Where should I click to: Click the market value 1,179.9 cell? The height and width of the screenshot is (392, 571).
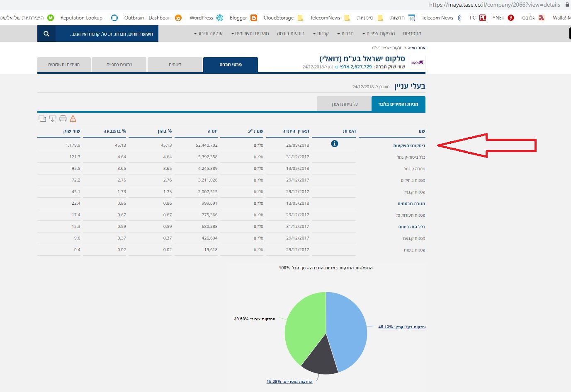click(73, 145)
